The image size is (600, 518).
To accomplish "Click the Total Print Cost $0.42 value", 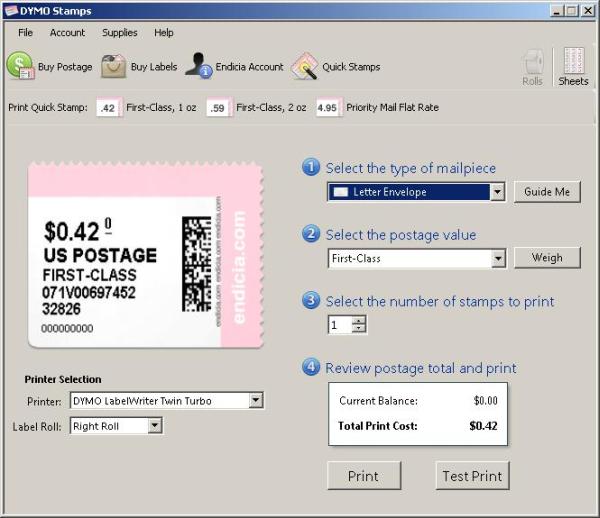I will (483, 426).
